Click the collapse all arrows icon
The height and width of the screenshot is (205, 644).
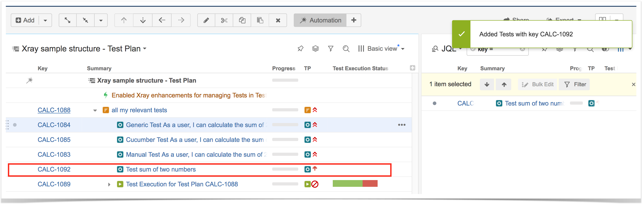pyautogui.click(x=85, y=20)
